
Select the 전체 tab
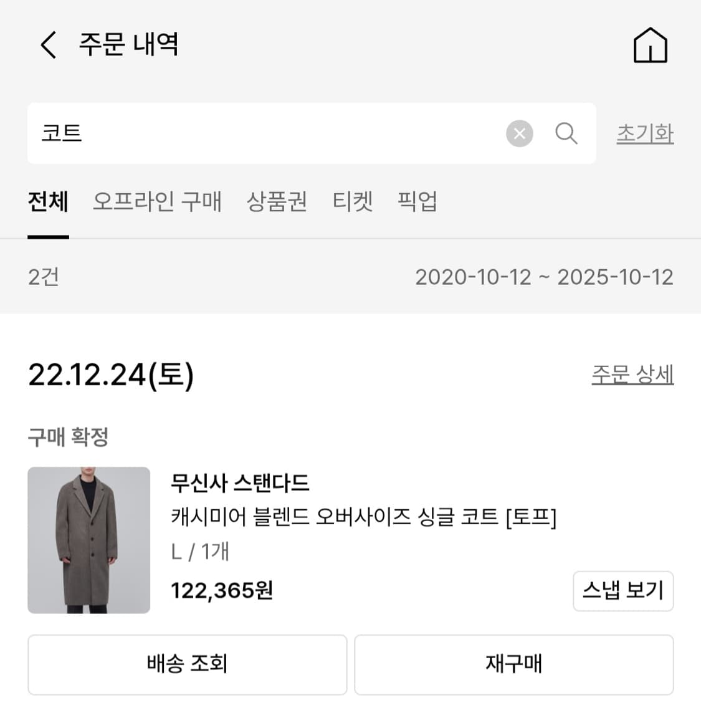point(48,202)
